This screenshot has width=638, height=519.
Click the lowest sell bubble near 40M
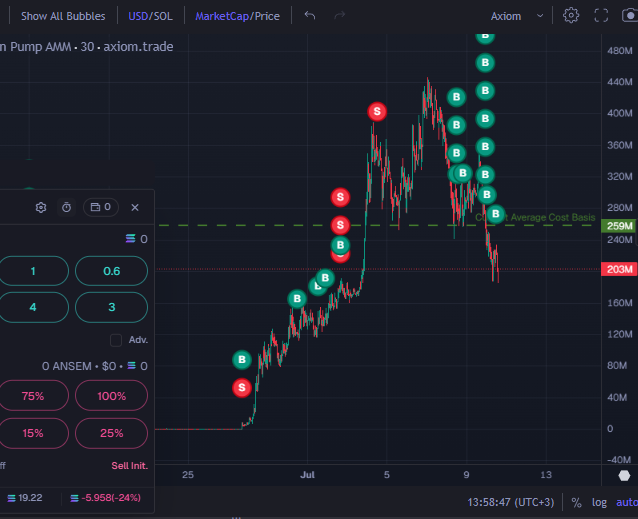[x=242, y=388]
